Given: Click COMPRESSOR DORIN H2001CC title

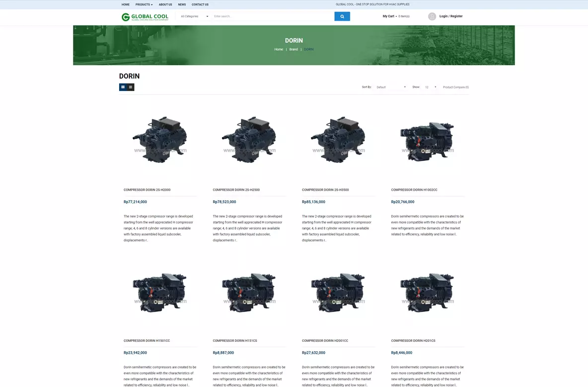Looking at the screenshot, I should click(x=325, y=340).
